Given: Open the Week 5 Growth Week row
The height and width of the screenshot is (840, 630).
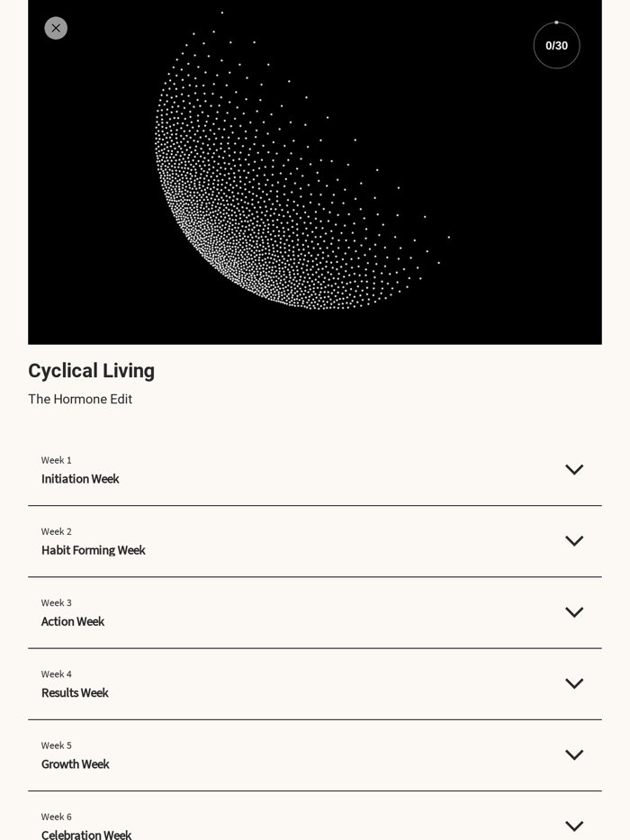Looking at the screenshot, I should pyautogui.click(x=315, y=754).
